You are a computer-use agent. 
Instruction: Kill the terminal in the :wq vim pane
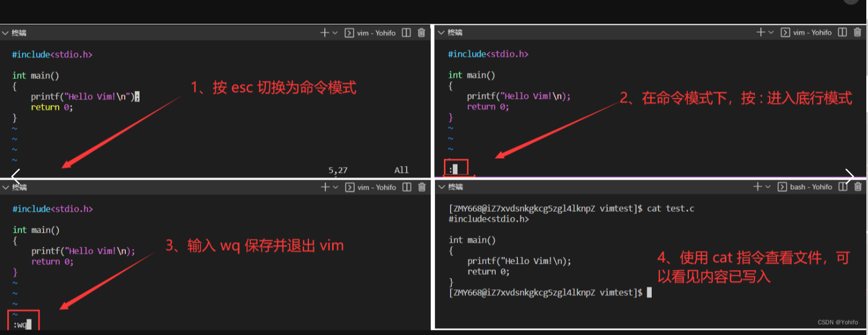[422, 187]
